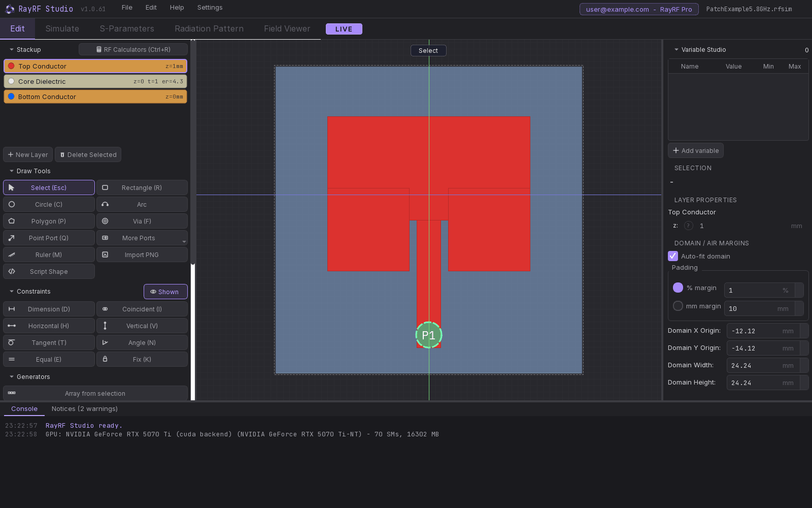Select the Bottom Conductor layer row

[x=95, y=97]
